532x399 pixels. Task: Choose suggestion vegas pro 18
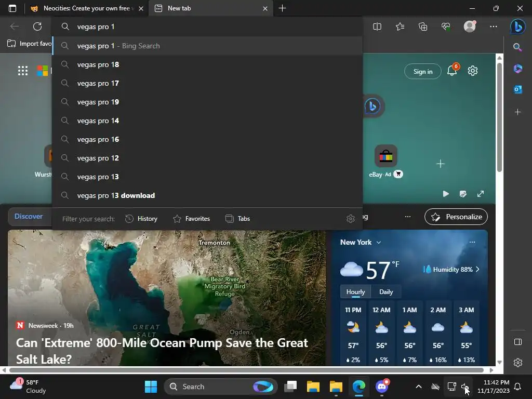click(x=207, y=64)
